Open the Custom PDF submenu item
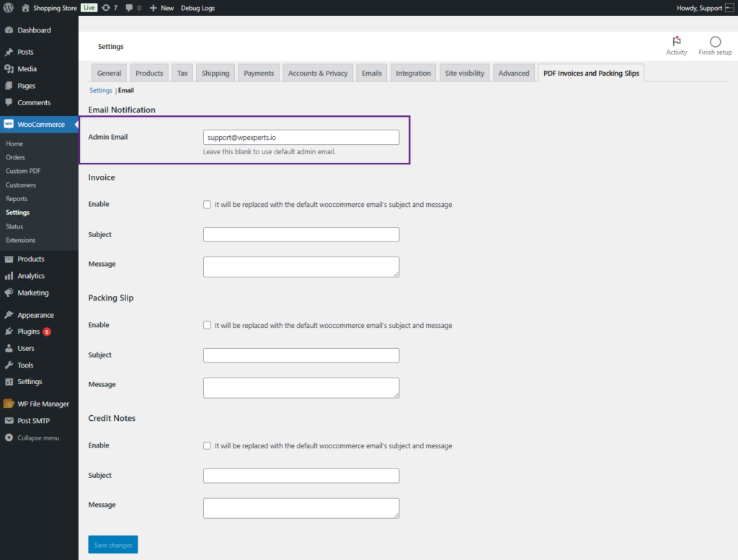 tap(23, 171)
